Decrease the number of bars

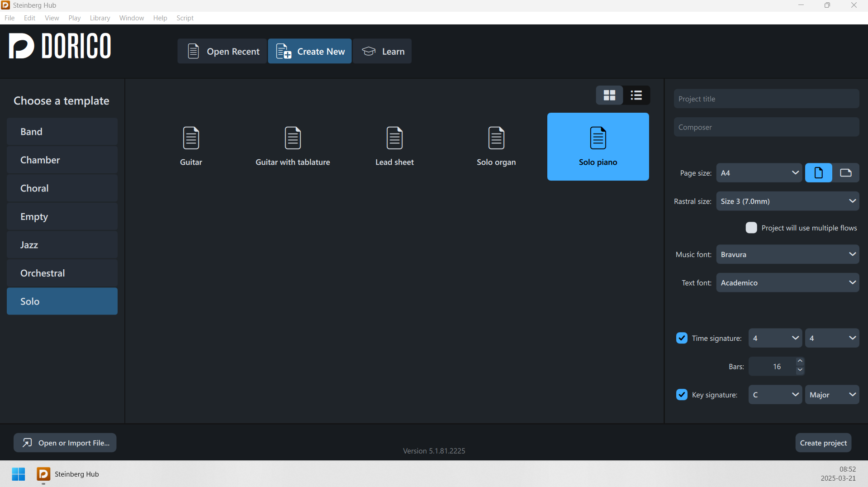coord(800,371)
